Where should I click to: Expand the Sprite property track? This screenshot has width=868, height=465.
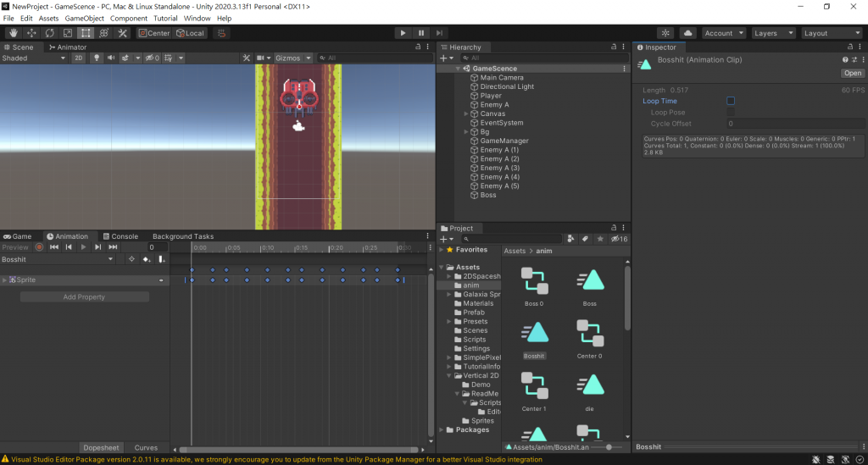tap(4, 280)
